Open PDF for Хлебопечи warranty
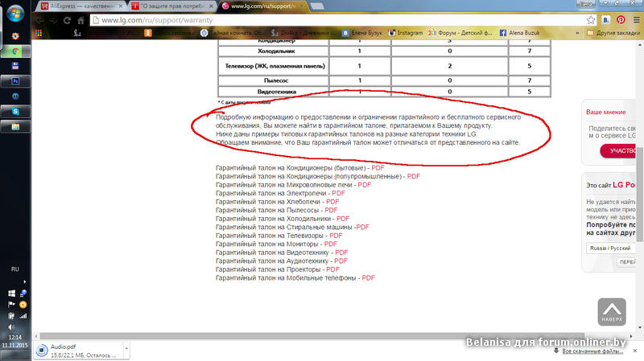The height and width of the screenshot is (361, 644). click(332, 202)
